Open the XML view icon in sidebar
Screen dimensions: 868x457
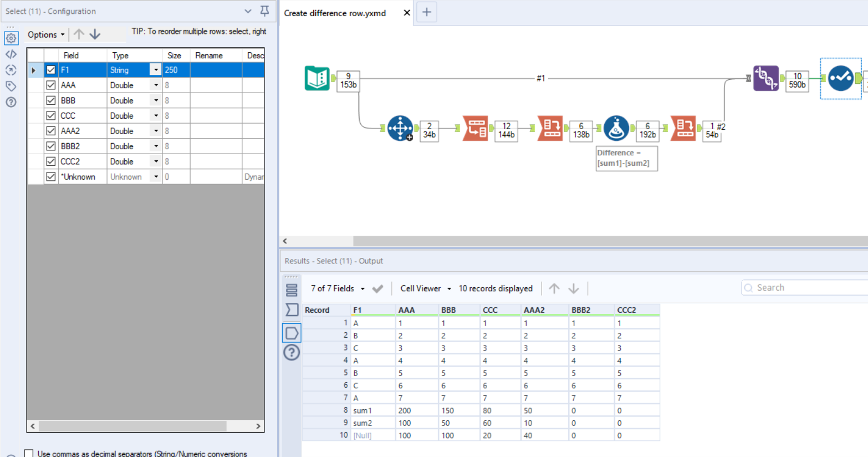pyautogui.click(x=11, y=54)
